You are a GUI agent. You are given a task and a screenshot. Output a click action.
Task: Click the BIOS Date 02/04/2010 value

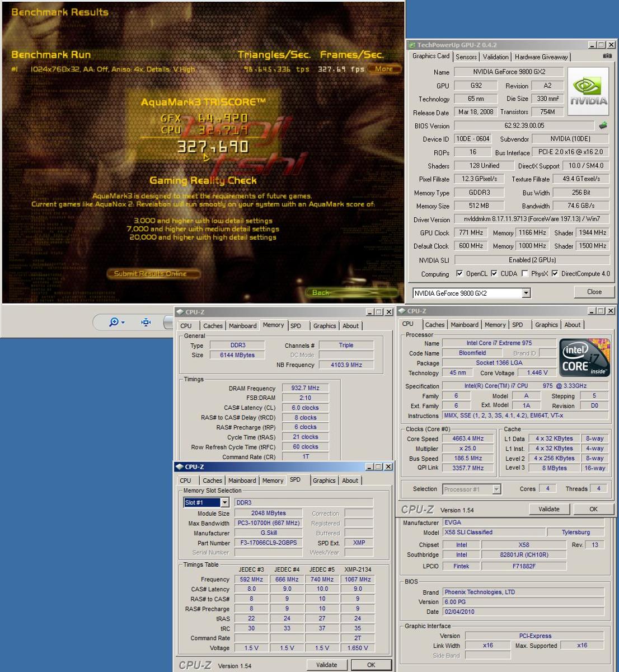coord(523,612)
